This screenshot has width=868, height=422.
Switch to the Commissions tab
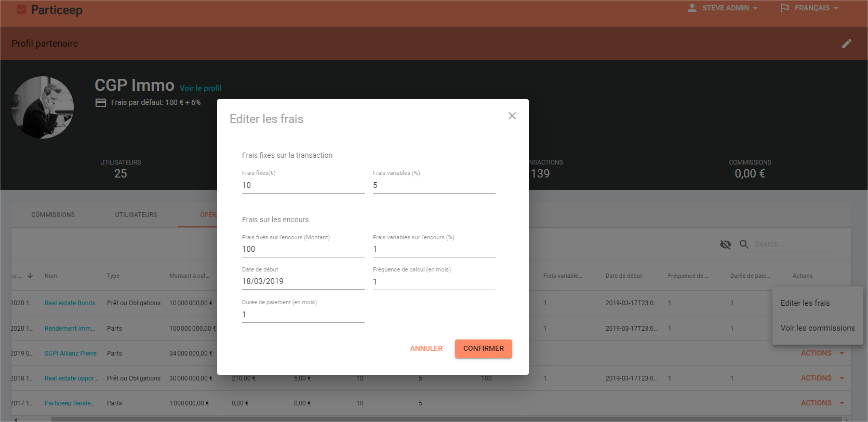(x=53, y=215)
